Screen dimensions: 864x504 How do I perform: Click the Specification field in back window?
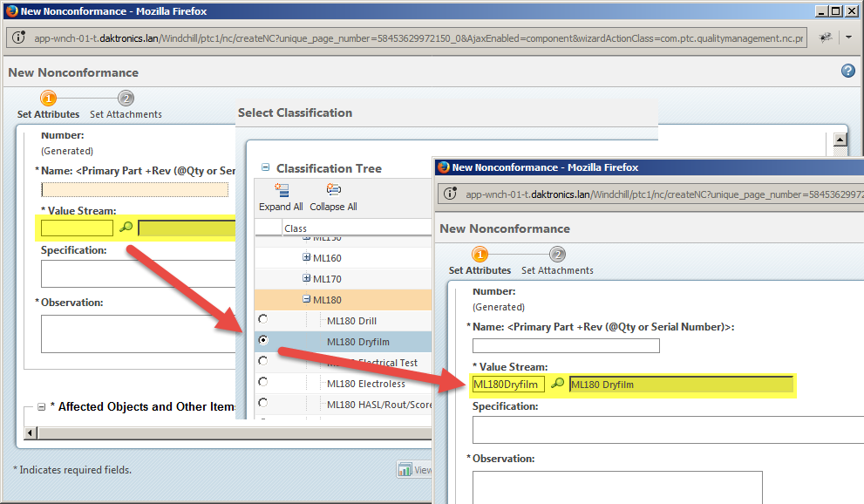click(139, 274)
